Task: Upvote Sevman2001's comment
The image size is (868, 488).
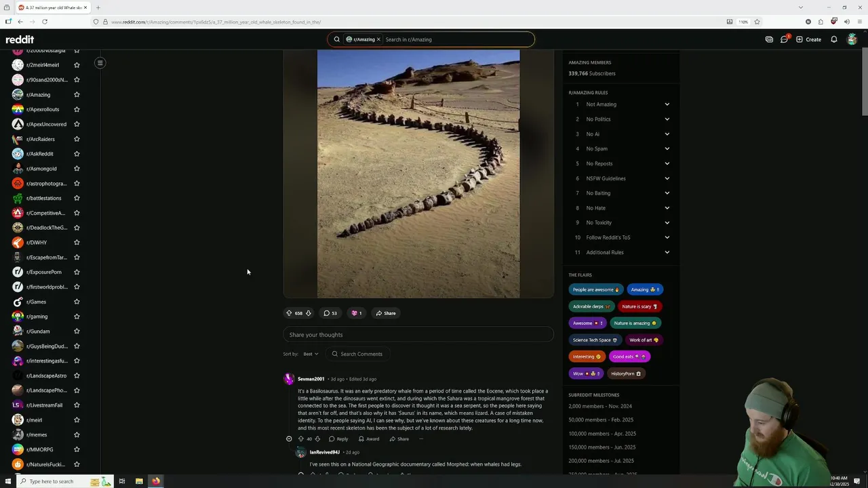Action: [301, 439]
